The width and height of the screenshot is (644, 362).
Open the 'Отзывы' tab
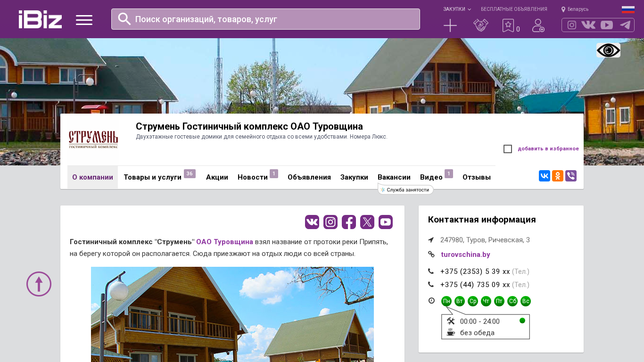[477, 177]
